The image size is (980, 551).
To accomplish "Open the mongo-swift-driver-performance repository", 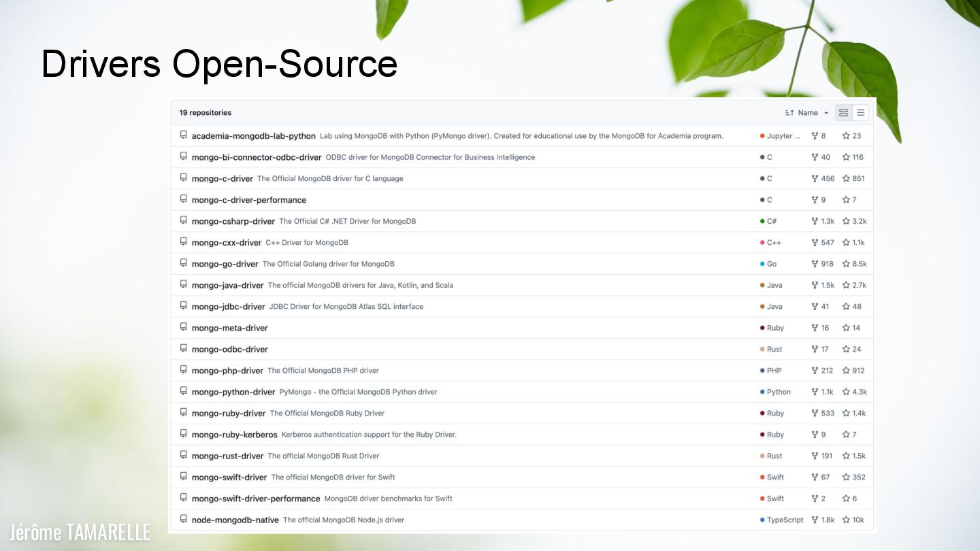I will [x=256, y=499].
